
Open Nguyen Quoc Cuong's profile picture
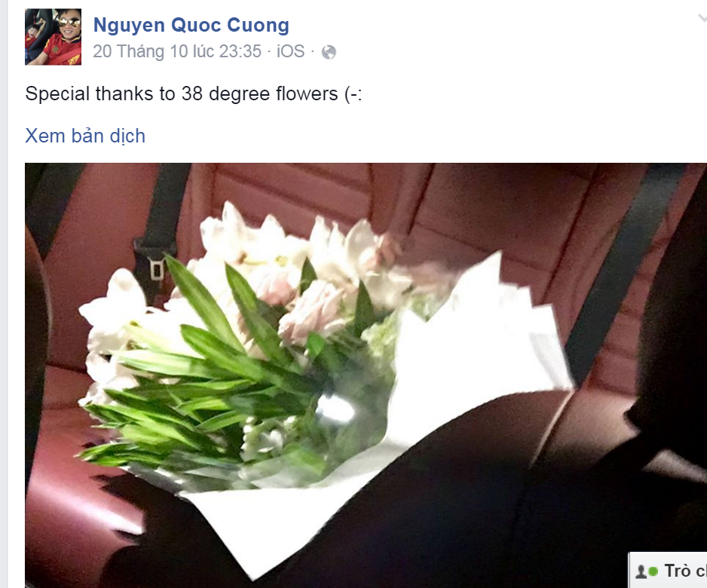click(54, 37)
